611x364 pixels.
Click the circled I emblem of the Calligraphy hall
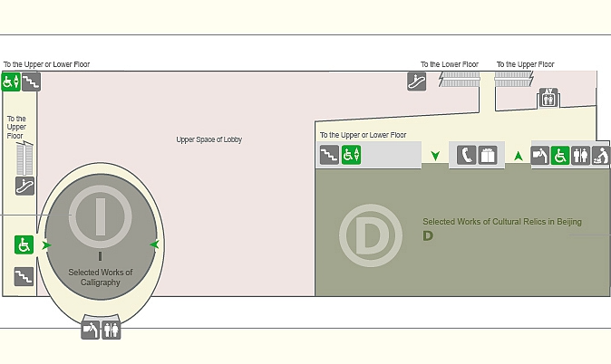click(x=101, y=216)
